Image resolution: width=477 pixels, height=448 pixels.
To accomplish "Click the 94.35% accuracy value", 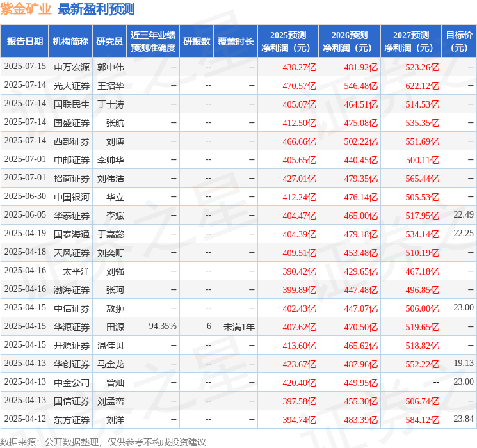I will tap(163, 326).
